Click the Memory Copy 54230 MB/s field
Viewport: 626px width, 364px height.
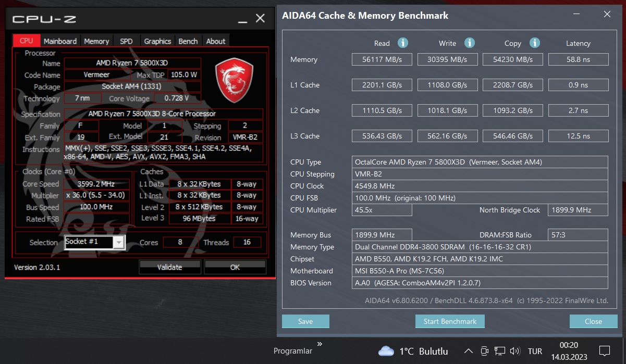click(x=513, y=59)
